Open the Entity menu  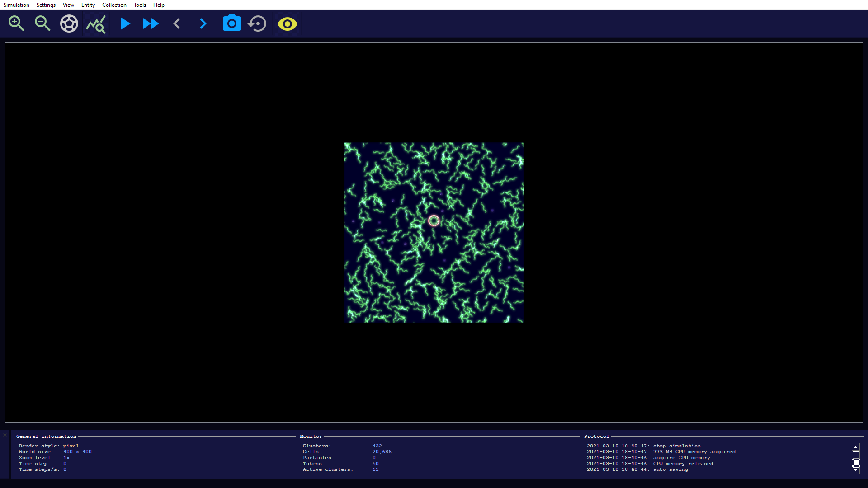tap(88, 5)
